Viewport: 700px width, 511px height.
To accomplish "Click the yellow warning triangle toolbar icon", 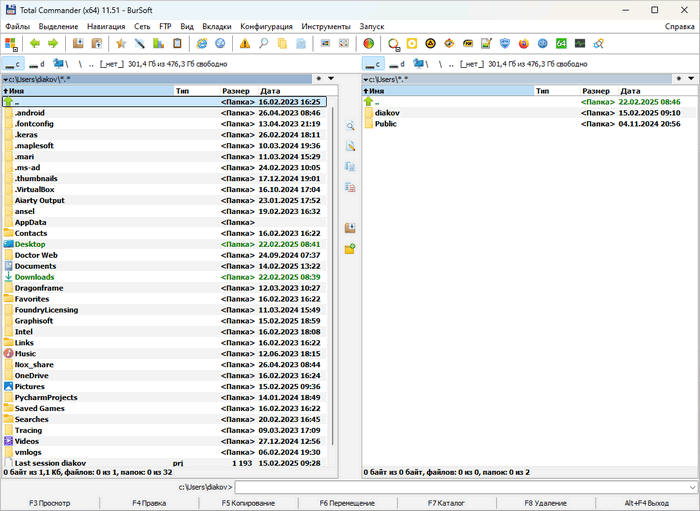I will [x=245, y=43].
